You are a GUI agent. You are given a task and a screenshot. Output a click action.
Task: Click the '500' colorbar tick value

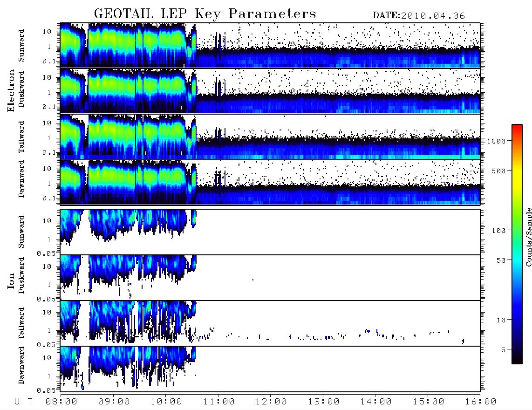coord(498,171)
